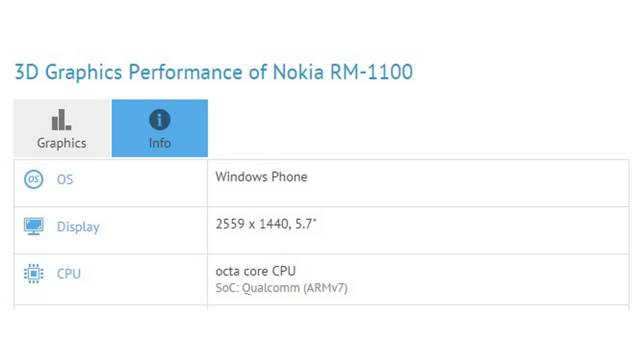The height and width of the screenshot is (362, 644).
Task: Click the Display monitor icon
Action: pyautogui.click(x=33, y=226)
